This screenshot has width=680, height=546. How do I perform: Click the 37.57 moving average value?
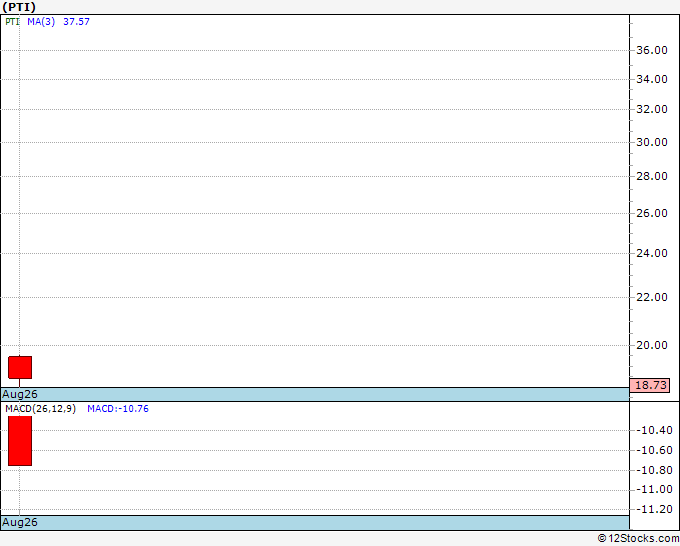[x=76, y=22]
